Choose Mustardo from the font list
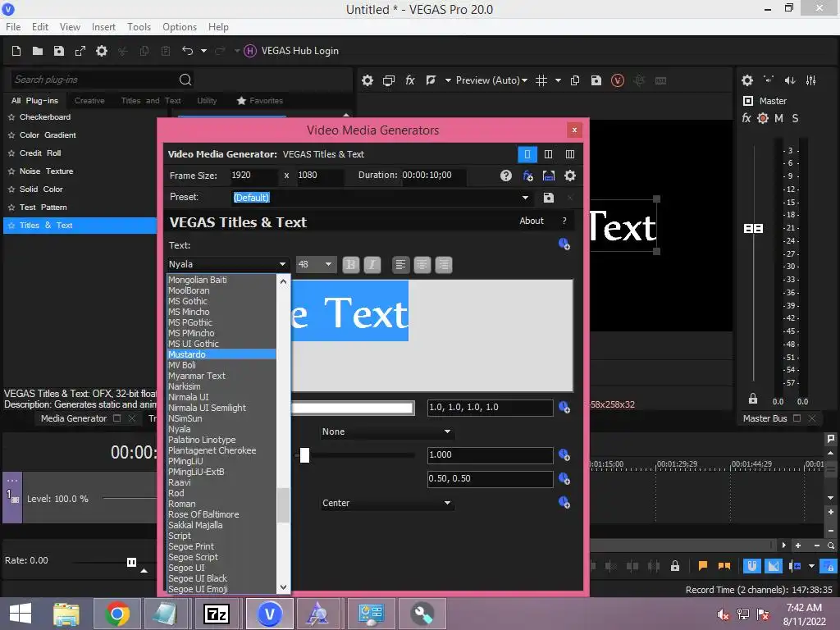The height and width of the screenshot is (630, 840). tap(221, 354)
